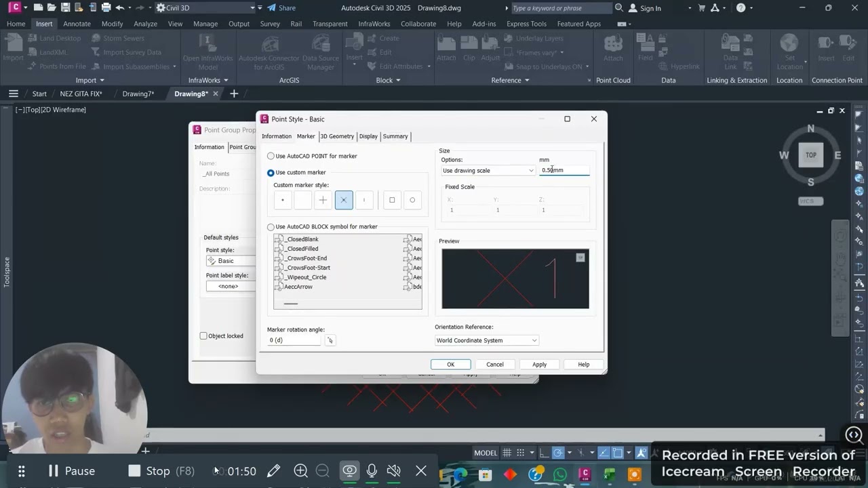Click the recorder Pause button
Screen dimensions: 868x488
(x=71, y=470)
